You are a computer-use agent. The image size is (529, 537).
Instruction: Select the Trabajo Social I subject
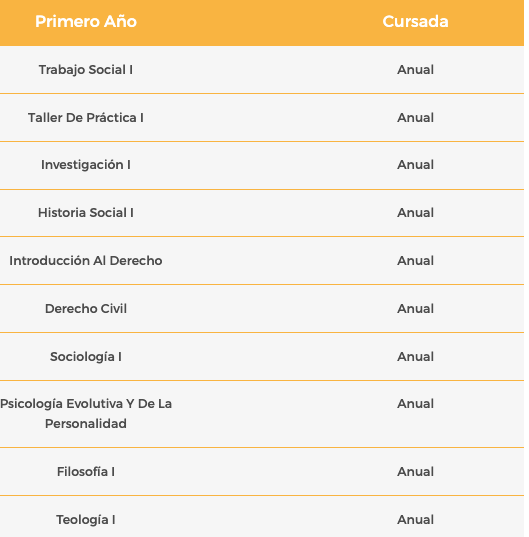[x=86, y=70]
